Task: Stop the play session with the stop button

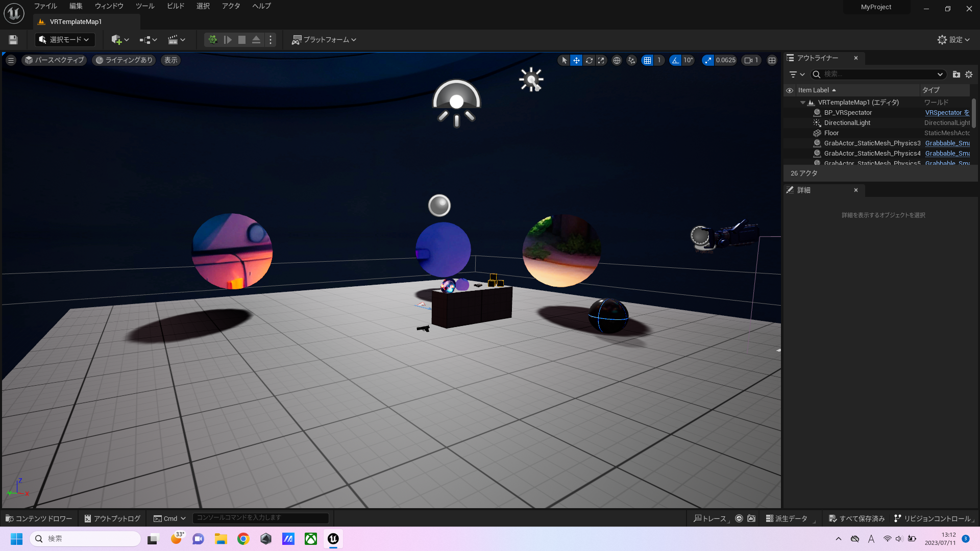Action: [x=242, y=40]
